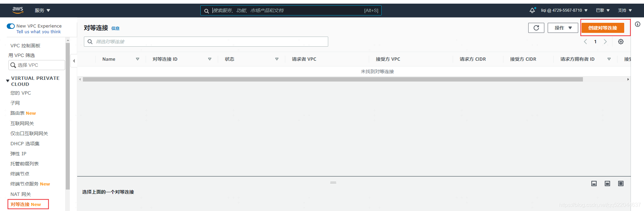Set details panel to half-height layout
644x211 pixels.
[607, 183]
